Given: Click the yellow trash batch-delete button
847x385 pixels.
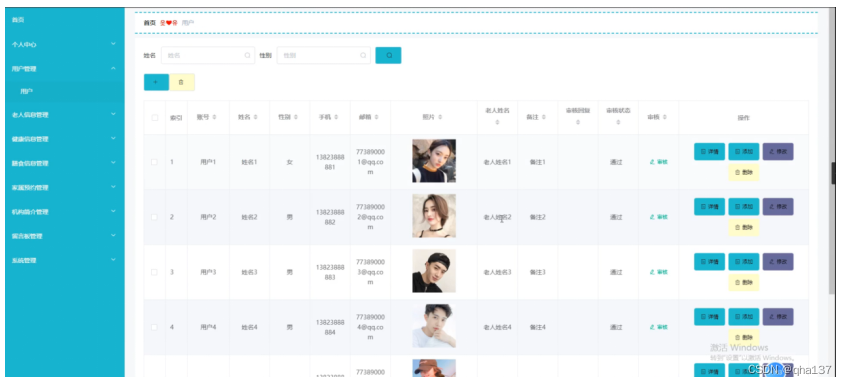Looking at the screenshot, I should (182, 82).
